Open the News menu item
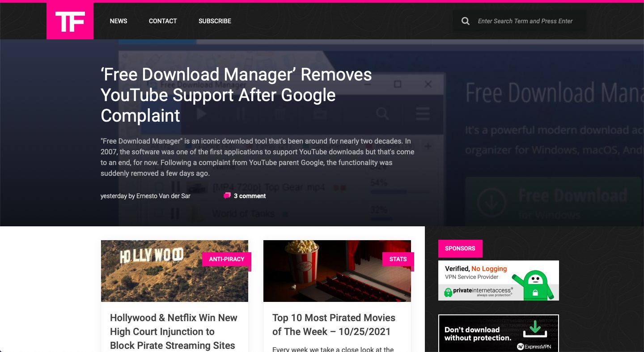 point(119,21)
